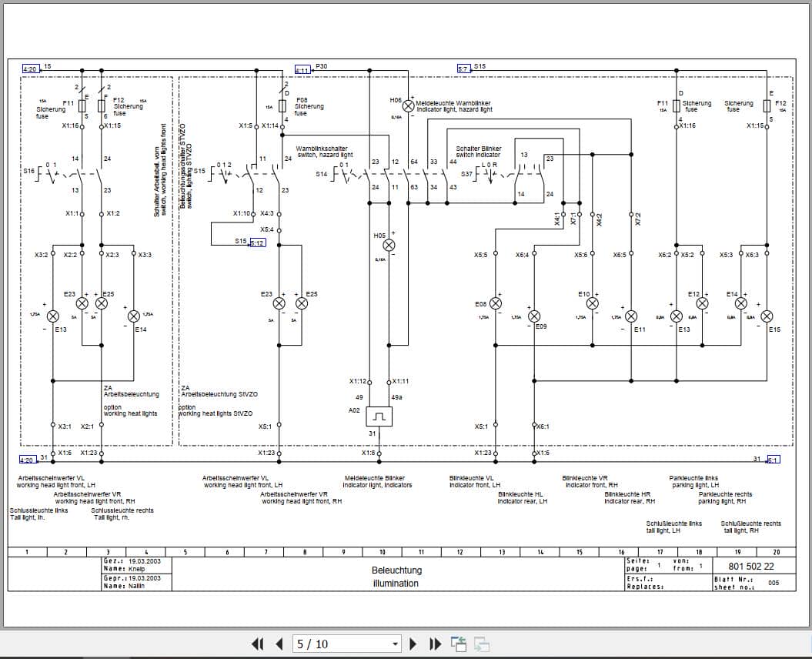812x659 pixels.
Task: Follow the 4:20 cross-reference at top left
Action: [29, 69]
